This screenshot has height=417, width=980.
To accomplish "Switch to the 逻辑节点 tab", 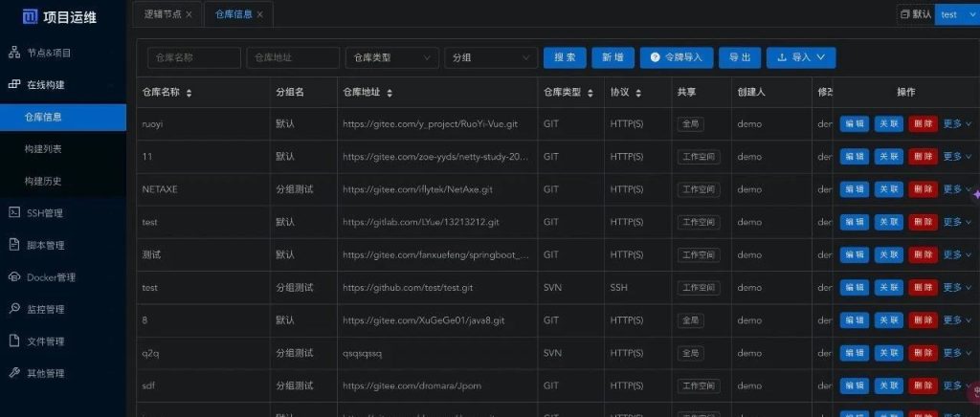I will coord(161,14).
